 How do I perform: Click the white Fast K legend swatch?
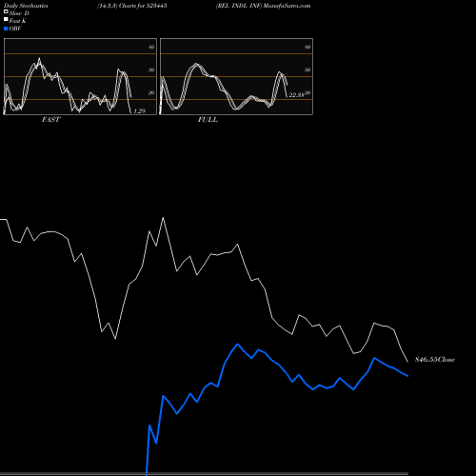(x=6, y=20)
